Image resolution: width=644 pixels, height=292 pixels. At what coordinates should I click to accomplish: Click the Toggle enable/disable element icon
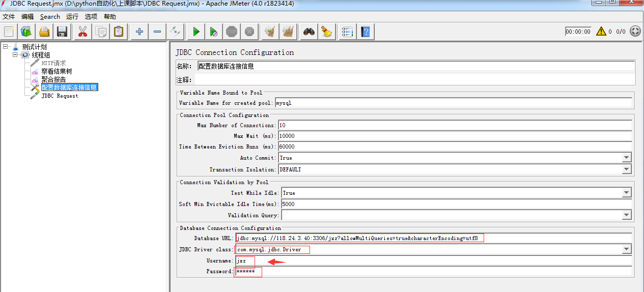coord(175,32)
